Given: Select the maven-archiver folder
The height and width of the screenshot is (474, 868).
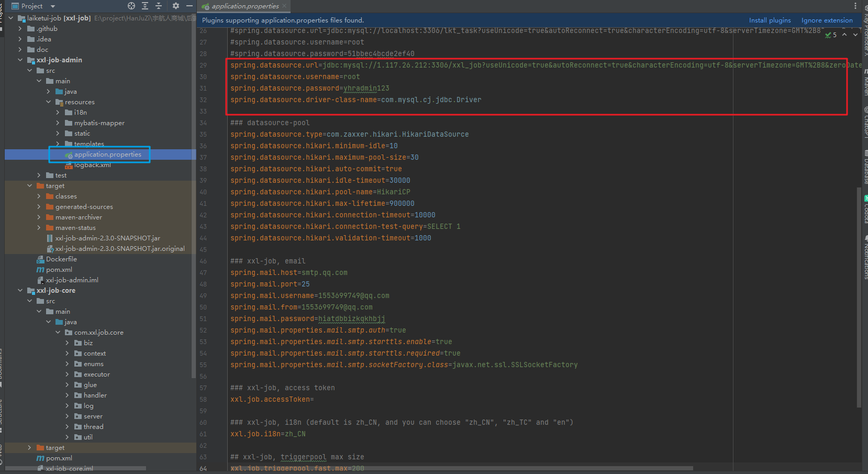Looking at the screenshot, I should (79, 217).
